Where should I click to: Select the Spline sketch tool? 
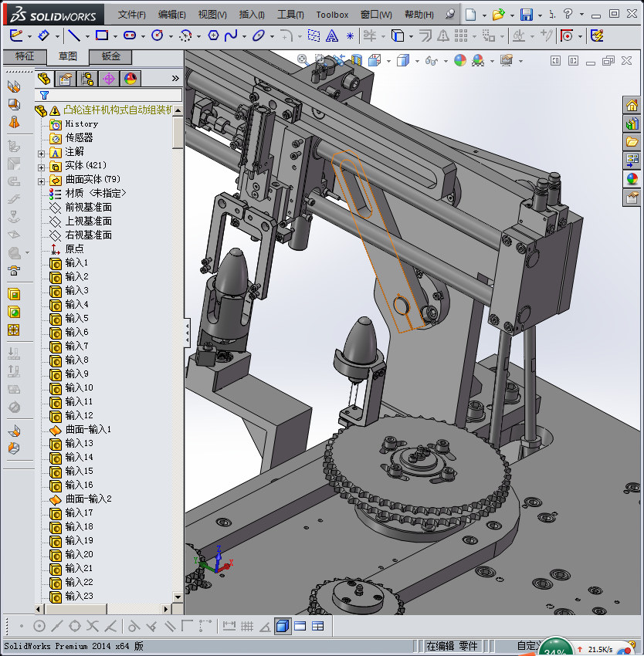coord(230,36)
